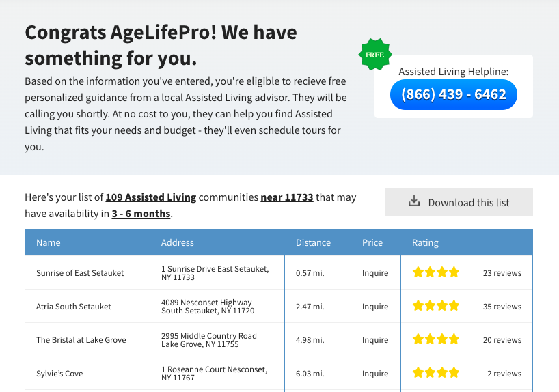The image size is (559, 392).
Task: View 23 reviews for Sunrise of East Setauket
Action: click(x=502, y=272)
